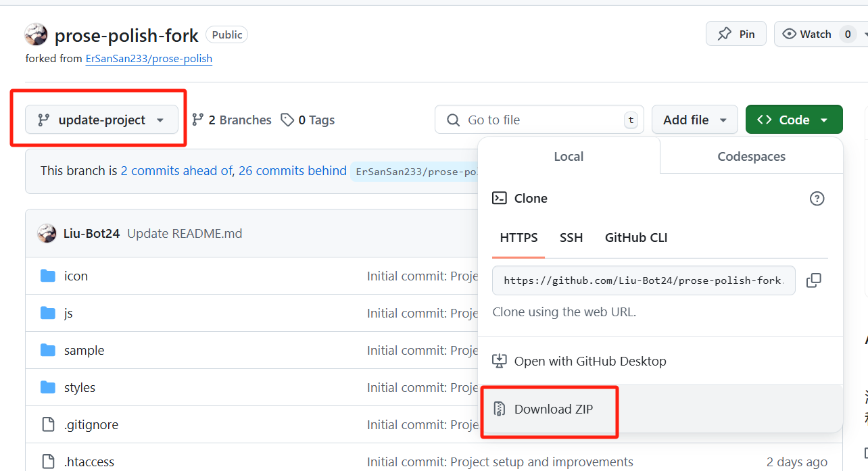Click the help icon beside Clone

point(817,199)
